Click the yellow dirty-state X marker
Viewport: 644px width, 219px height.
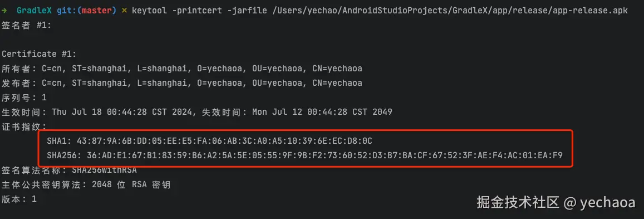point(124,11)
